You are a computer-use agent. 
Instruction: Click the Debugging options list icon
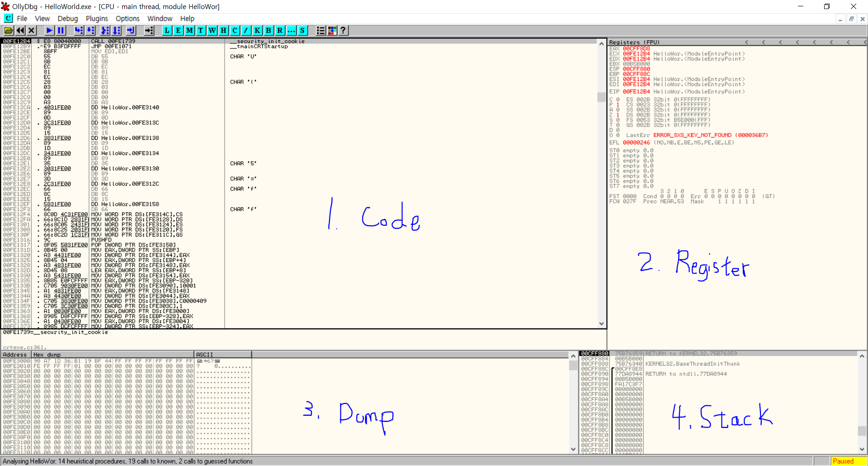click(321, 30)
